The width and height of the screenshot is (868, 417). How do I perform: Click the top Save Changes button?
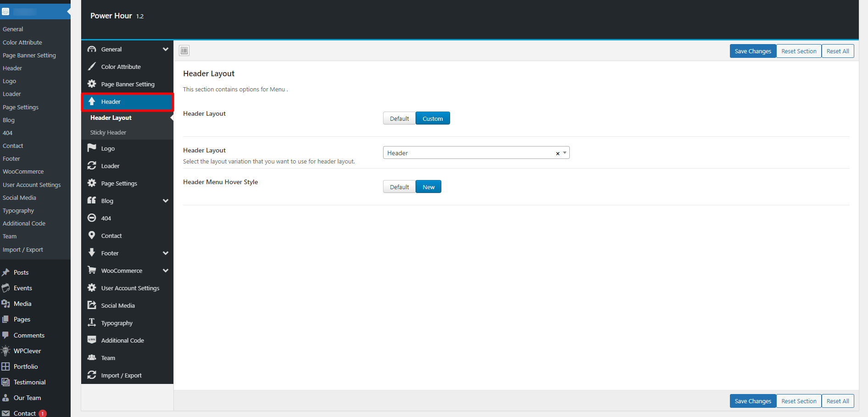point(753,51)
